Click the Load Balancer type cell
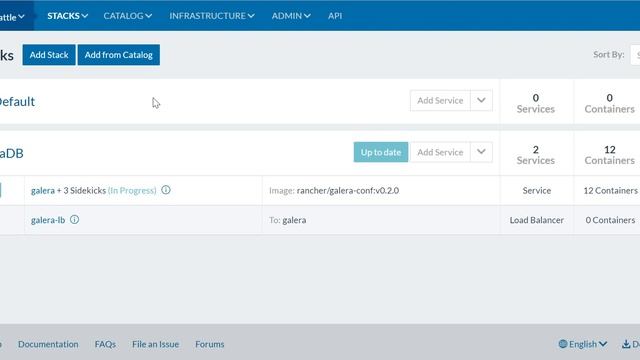The height and width of the screenshot is (360, 640). (536, 220)
